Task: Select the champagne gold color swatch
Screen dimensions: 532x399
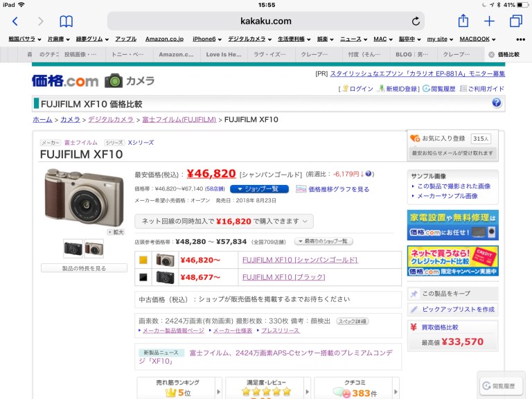Action: pyautogui.click(x=143, y=260)
